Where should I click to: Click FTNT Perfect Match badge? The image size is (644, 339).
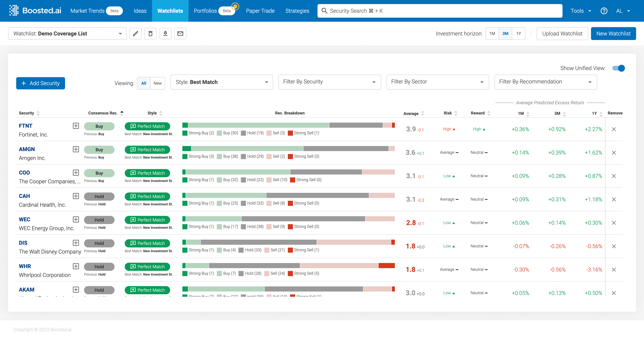pyautogui.click(x=147, y=126)
